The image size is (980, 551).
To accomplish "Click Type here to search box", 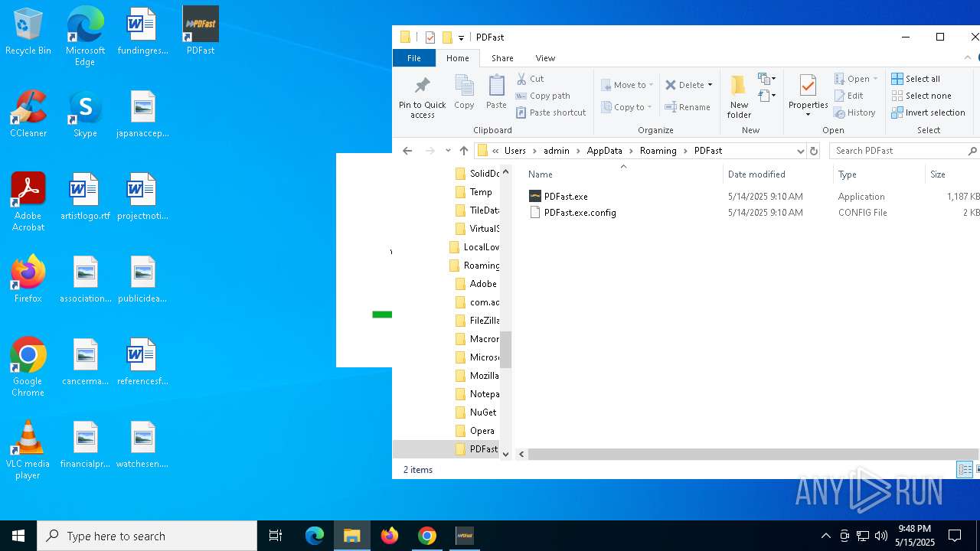I will pyautogui.click(x=147, y=536).
